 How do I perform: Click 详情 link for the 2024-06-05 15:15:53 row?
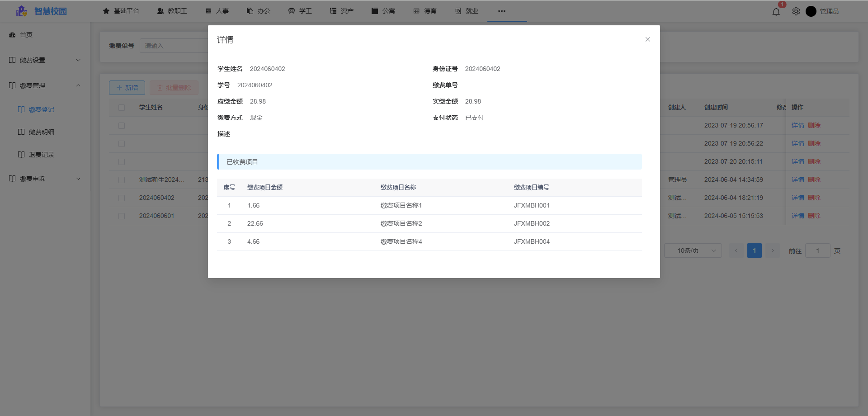(x=797, y=216)
